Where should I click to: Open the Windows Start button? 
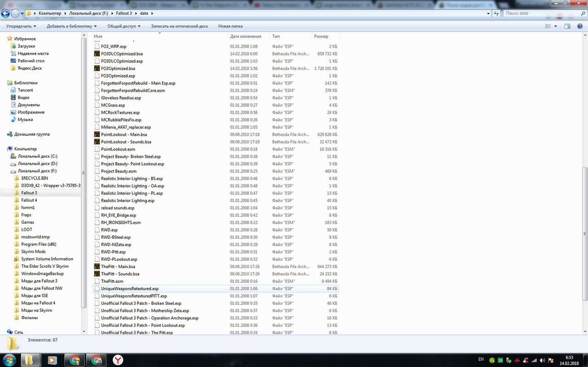pos(9,360)
